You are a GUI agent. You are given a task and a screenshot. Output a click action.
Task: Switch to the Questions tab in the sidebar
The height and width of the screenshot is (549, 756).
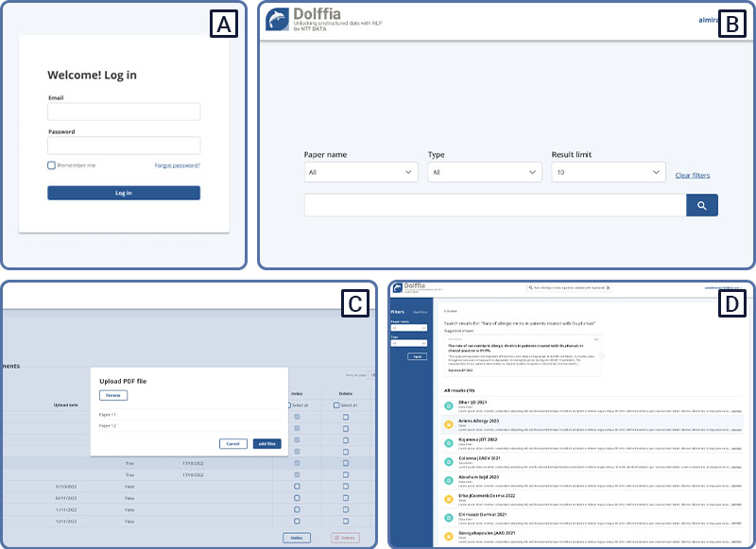420,311
